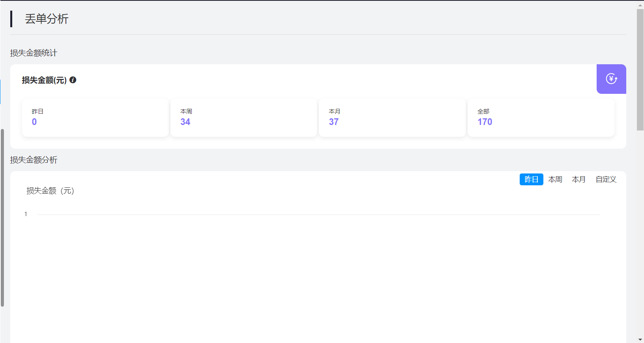Image resolution: width=644 pixels, height=343 pixels.
Task: Click the 损失金额分析 section label
Action: pos(34,160)
